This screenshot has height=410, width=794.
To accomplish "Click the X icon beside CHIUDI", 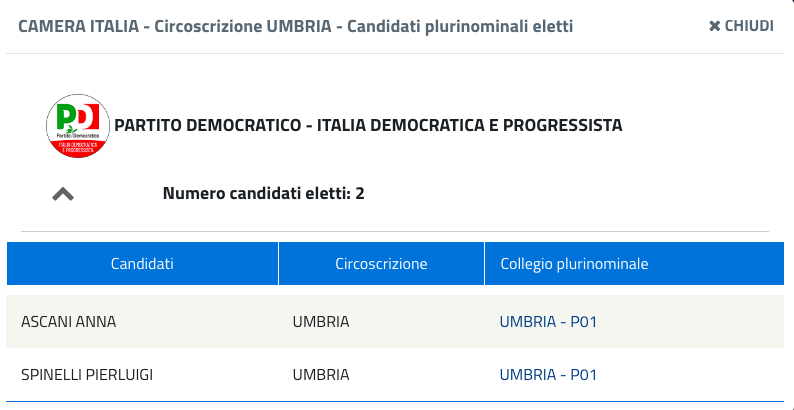I will coord(714,26).
